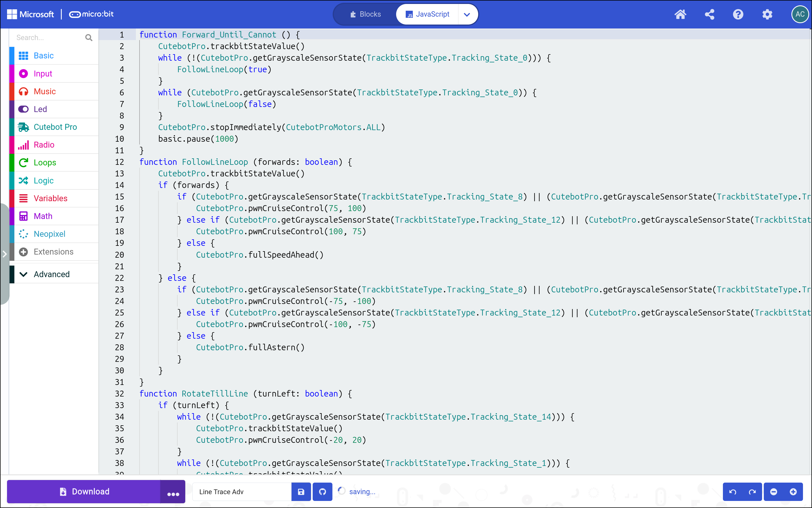
Task: Open the Led toolbox category
Action: coord(54,109)
